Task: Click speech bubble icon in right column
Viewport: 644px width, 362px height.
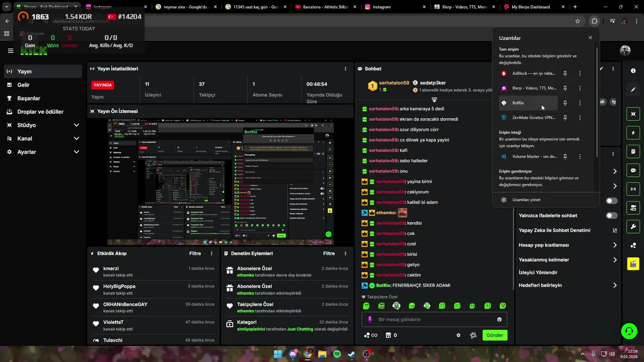Action: 633,170
